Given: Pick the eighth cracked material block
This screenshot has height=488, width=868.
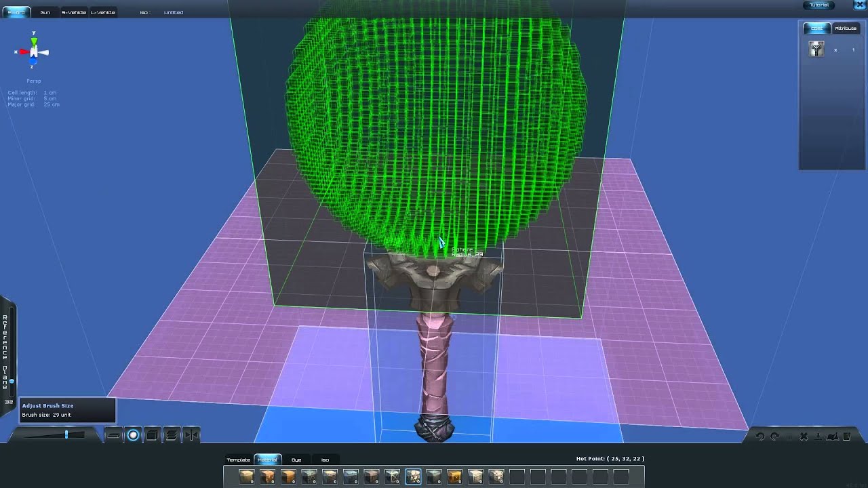Looking at the screenshot, I should click(x=393, y=476).
